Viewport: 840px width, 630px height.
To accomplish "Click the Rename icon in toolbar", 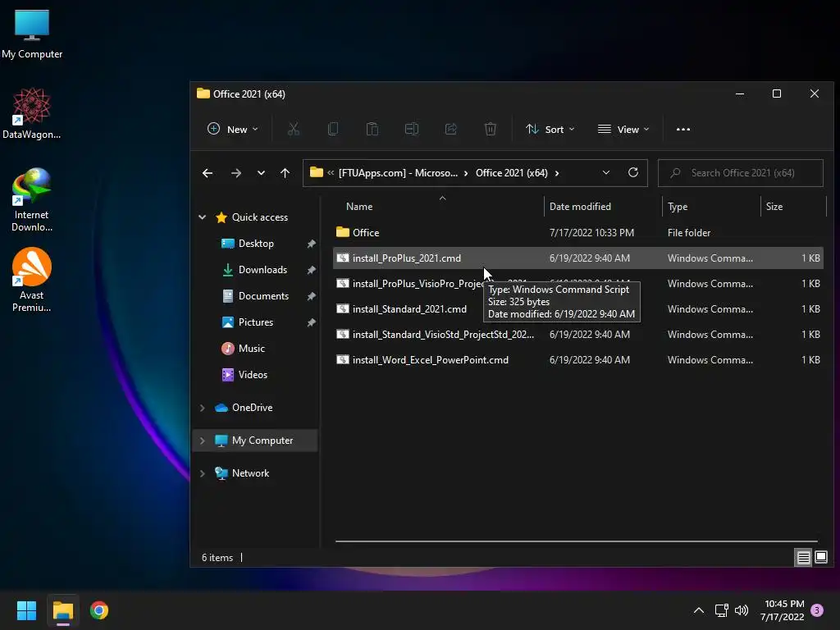I will [x=412, y=129].
